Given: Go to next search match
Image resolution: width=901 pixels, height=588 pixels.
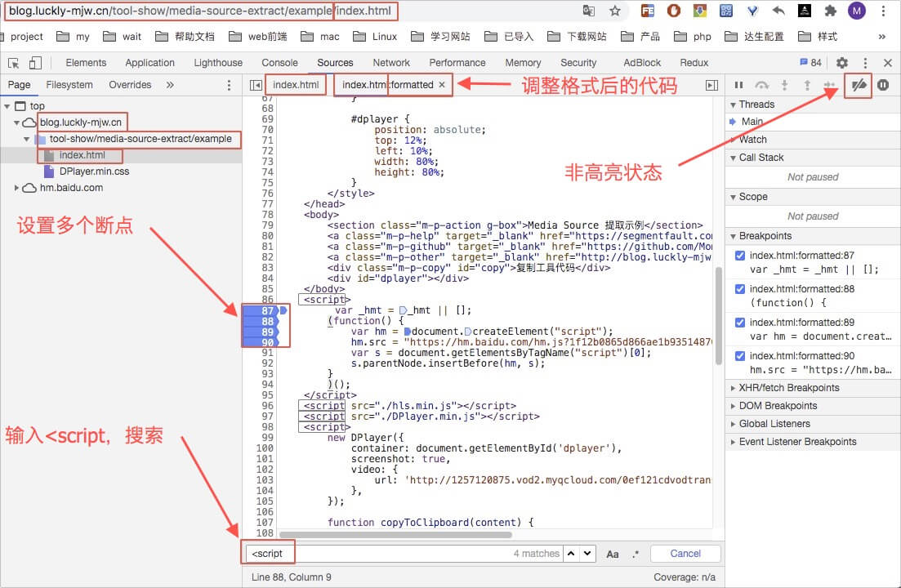Looking at the screenshot, I should (x=587, y=554).
